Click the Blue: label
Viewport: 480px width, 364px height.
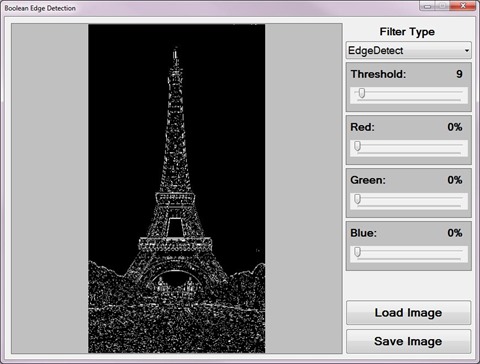363,233
